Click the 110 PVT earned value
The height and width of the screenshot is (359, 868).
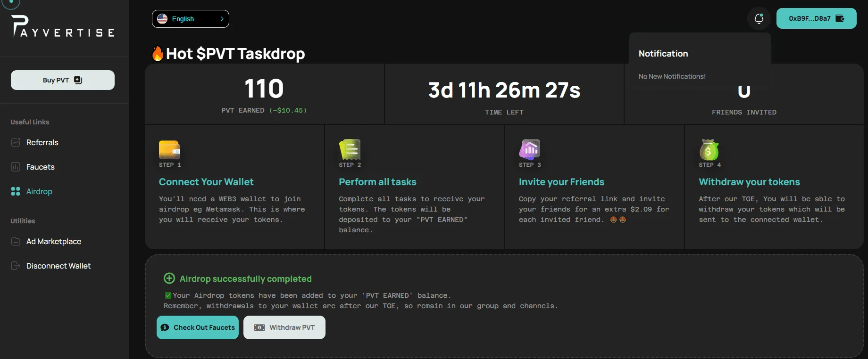(x=264, y=89)
